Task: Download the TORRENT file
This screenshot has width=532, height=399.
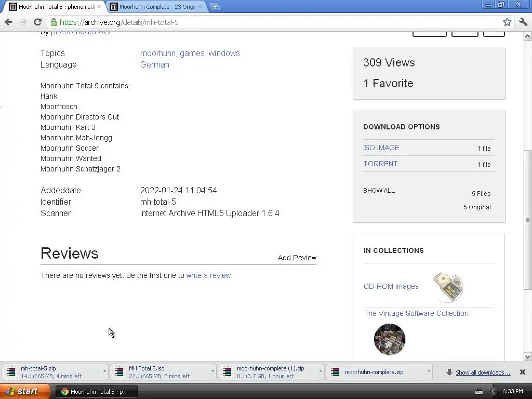Action: [x=380, y=164]
